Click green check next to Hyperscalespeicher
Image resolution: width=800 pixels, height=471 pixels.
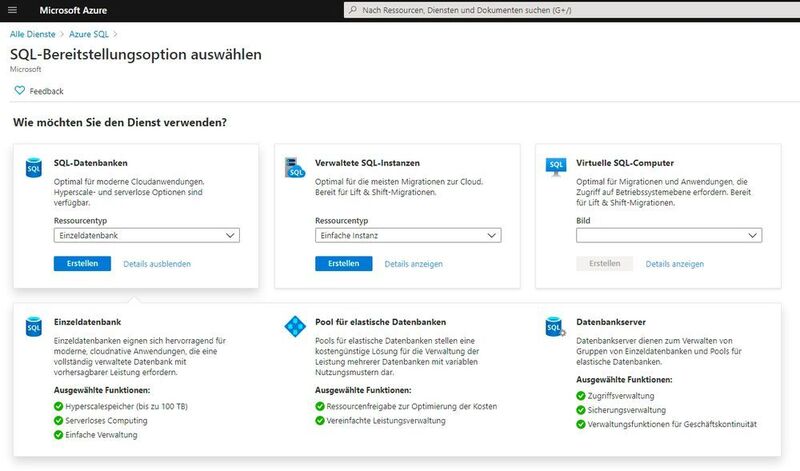point(58,406)
